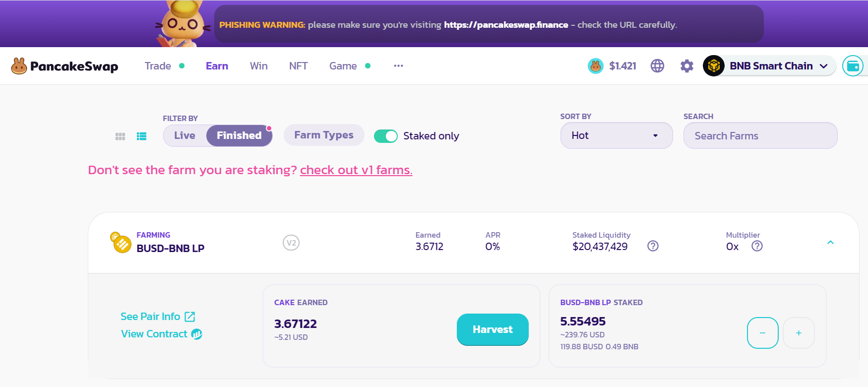Toggle the Staked only switch
The width and height of the screenshot is (868, 387).
386,136
